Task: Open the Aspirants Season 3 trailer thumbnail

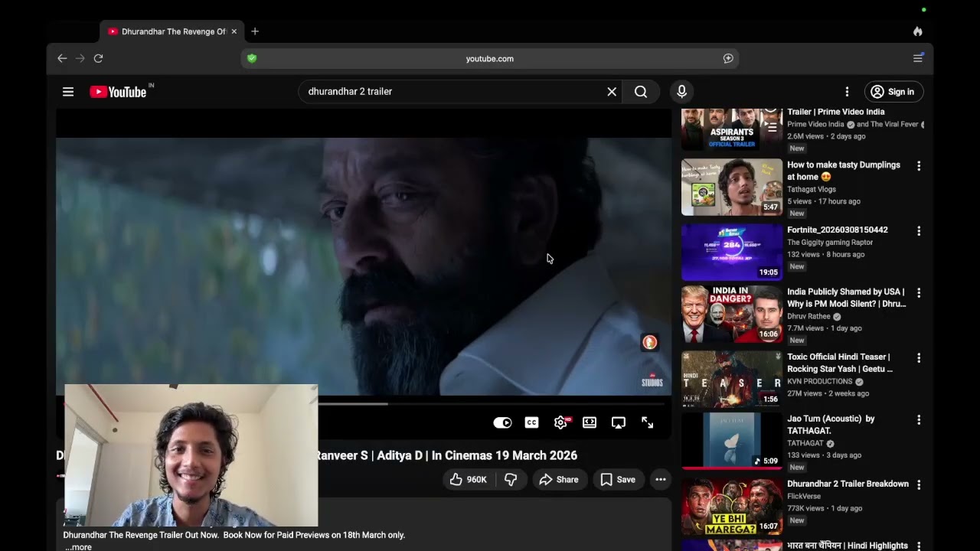Action: pyautogui.click(x=732, y=130)
